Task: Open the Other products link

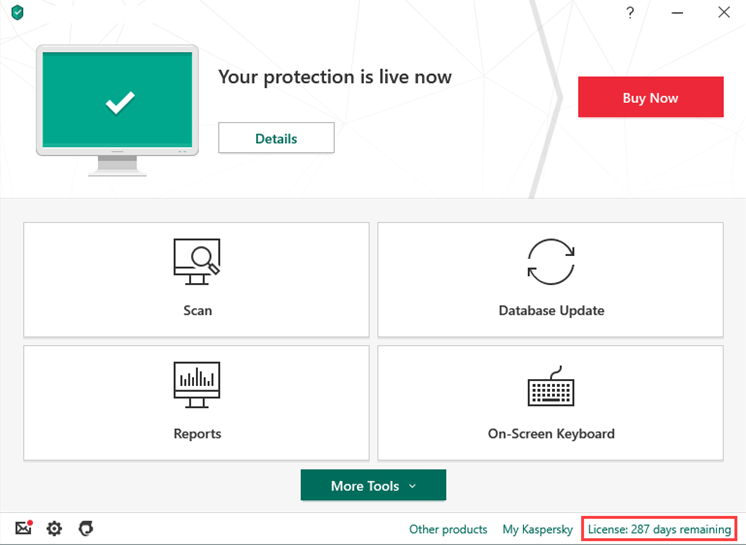Action: [x=448, y=529]
